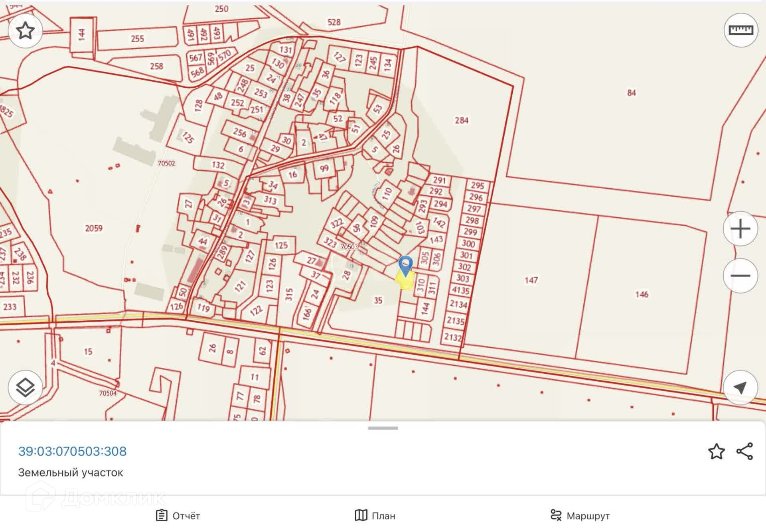Switch to the План tab
The height and width of the screenshot is (532, 766).
[x=375, y=516]
